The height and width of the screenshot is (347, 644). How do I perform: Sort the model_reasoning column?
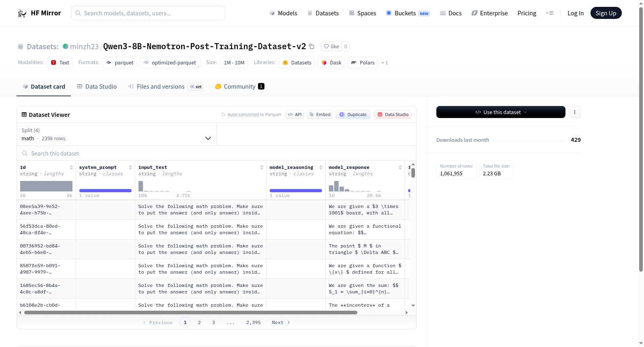(321, 167)
